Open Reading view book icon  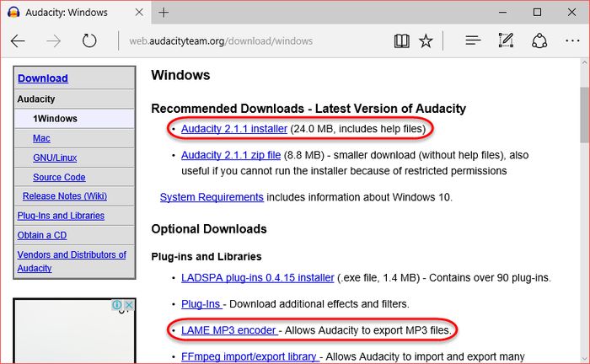point(401,40)
